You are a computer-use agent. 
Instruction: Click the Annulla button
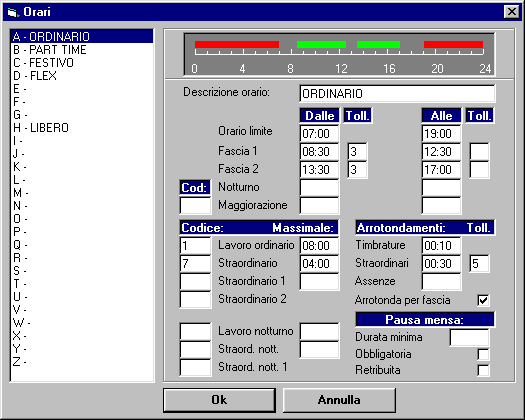click(339, 400)
